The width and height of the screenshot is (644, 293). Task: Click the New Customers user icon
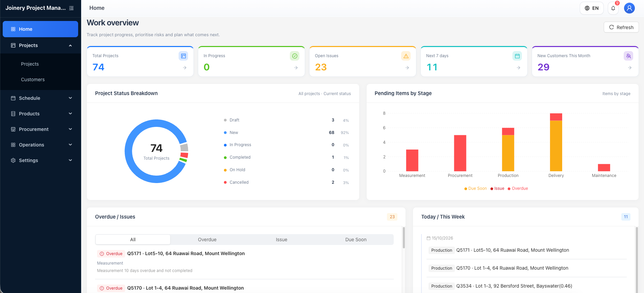(x=628, y=56)
